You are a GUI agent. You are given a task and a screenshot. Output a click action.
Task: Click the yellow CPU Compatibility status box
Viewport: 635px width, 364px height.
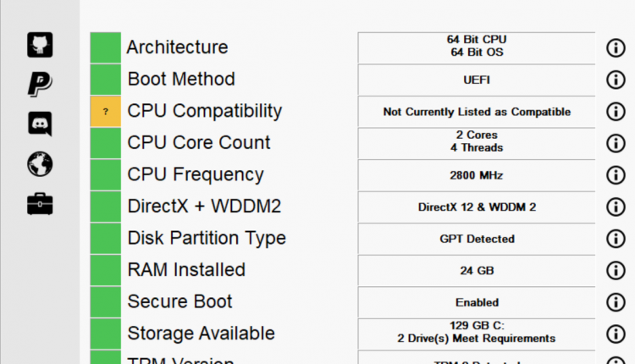pyautogui.click(x=106, y=112)
